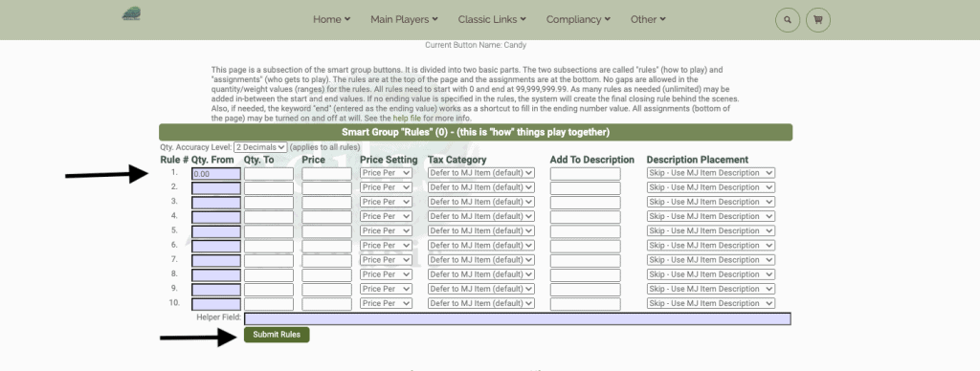Open rule 1 Description Placement dropdown
This screenshot has height=371, width=980.
tap(711, 173)
